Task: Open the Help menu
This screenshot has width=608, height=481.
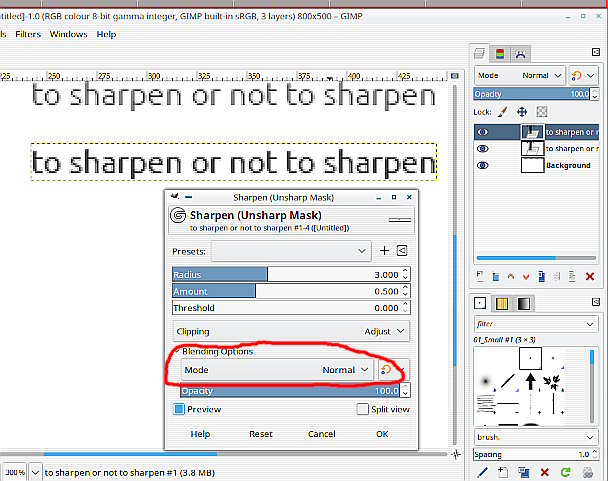Action: (106, 34)
